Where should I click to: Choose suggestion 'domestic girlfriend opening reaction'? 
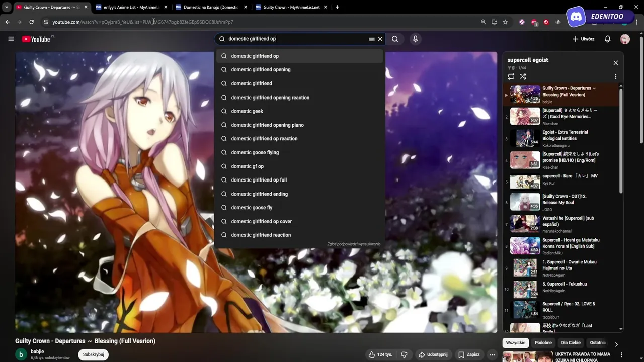pyautogui.click(x=299, y=97)
